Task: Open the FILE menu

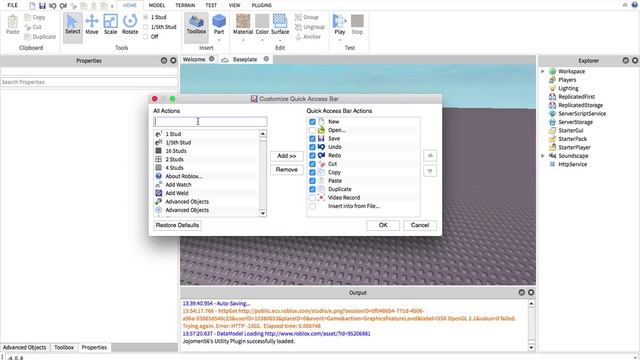Action: pos(13,5)
